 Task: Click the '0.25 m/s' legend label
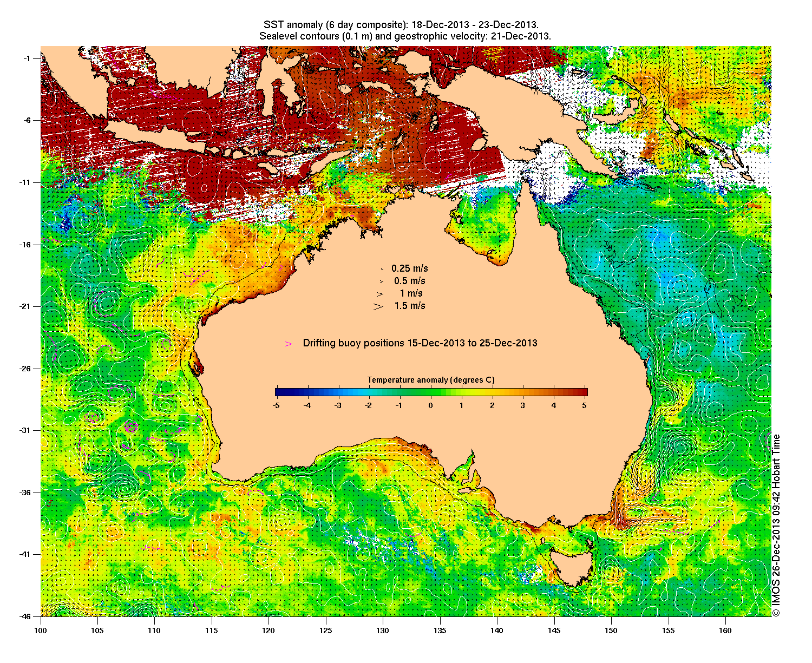coord(410,268)
